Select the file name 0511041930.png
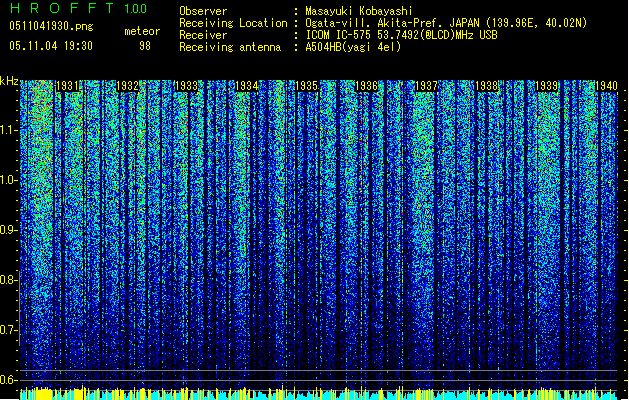 pos(51,26)
